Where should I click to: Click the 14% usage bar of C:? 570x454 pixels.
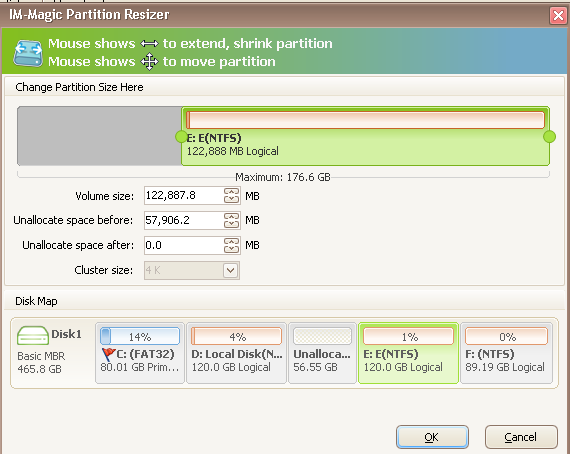tap(140, 336)
